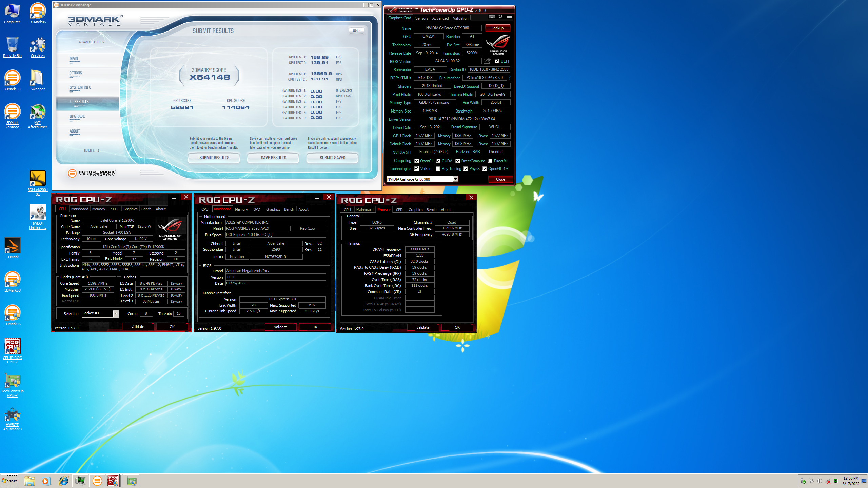Click the NVIDIA GeForce GTX 980 name field

(447, 28)
